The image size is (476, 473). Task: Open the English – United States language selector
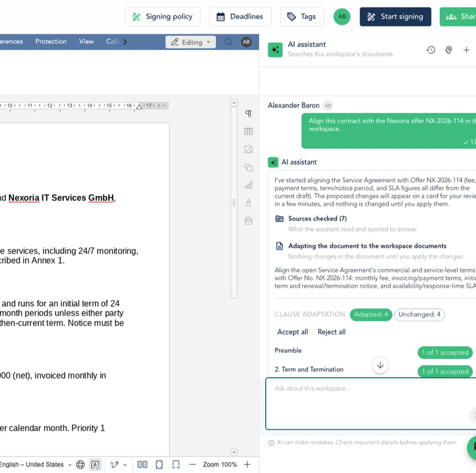pyautogui.click(x=35, y=464)
